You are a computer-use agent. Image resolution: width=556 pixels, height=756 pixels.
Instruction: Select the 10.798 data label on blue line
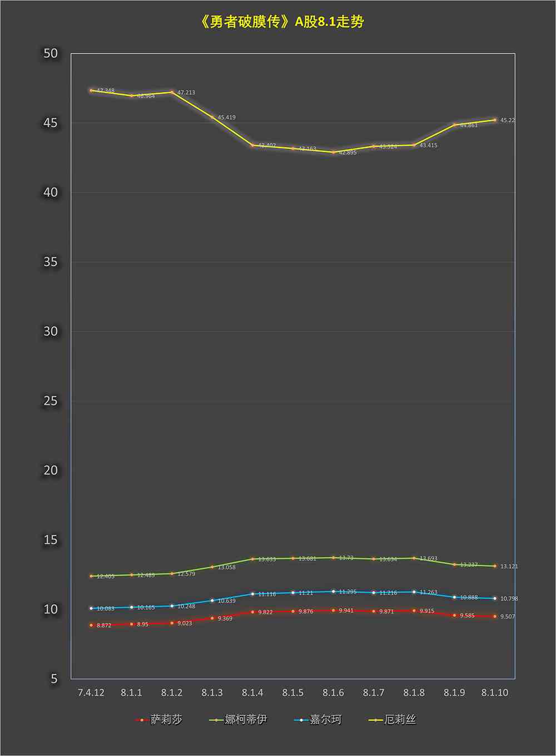click(509, 599)
